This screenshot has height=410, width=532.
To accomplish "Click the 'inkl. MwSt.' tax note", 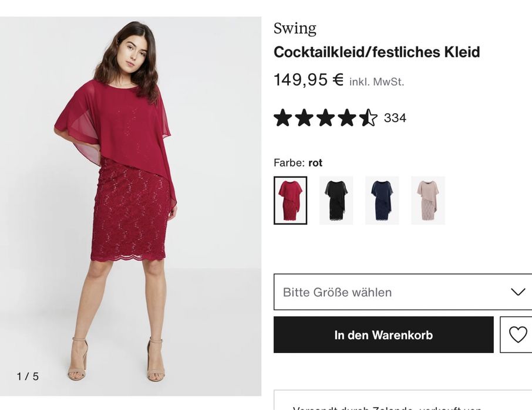I will (x=376, y=82).
